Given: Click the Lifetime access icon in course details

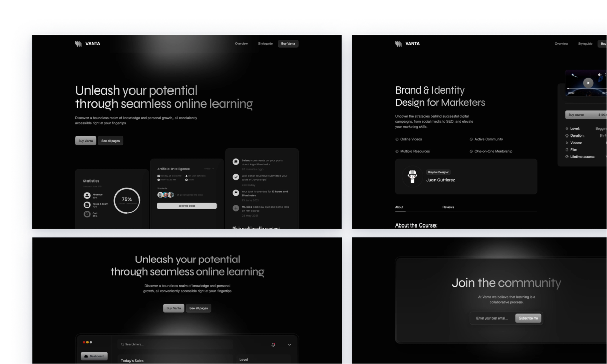Looking at the screenshot, I should [x=567, y=157].
